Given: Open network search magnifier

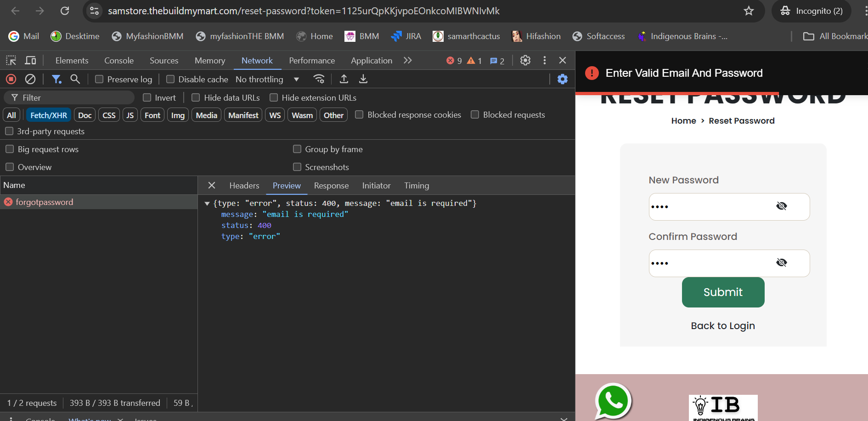Looking at the screenshot, I should 75,79.
